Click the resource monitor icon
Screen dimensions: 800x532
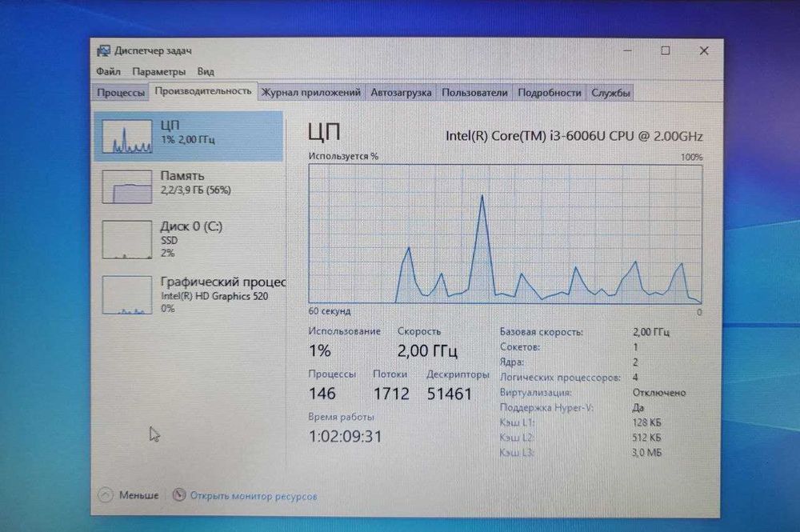[178, 494]
